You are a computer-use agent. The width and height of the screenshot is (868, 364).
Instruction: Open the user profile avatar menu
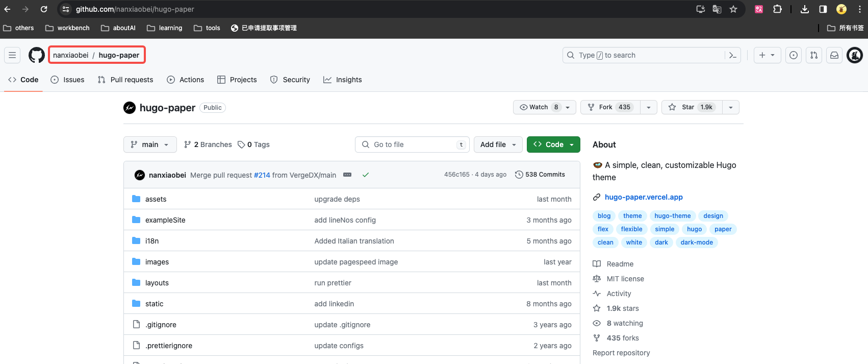pos(855,55)
